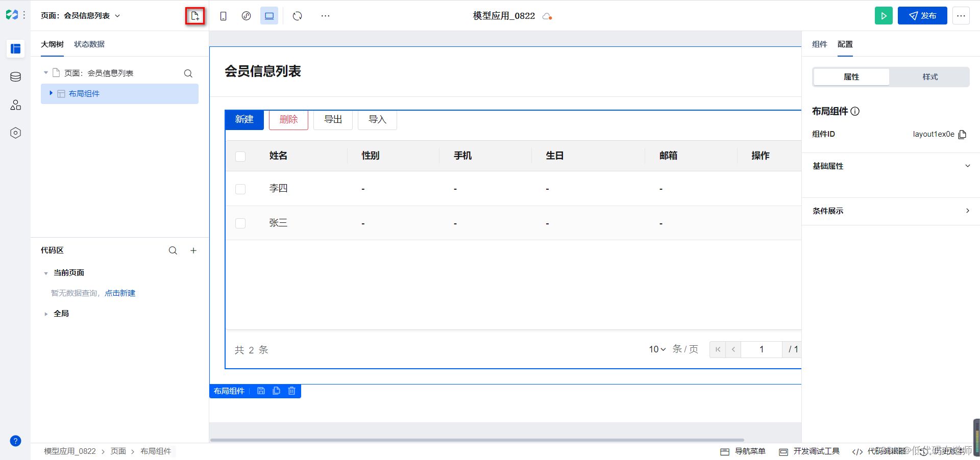The height and width of the screenshot is (460, 980).
Task: Collapse the 页面: 会员信息列表 tree node
Action: tap(46, 73)
